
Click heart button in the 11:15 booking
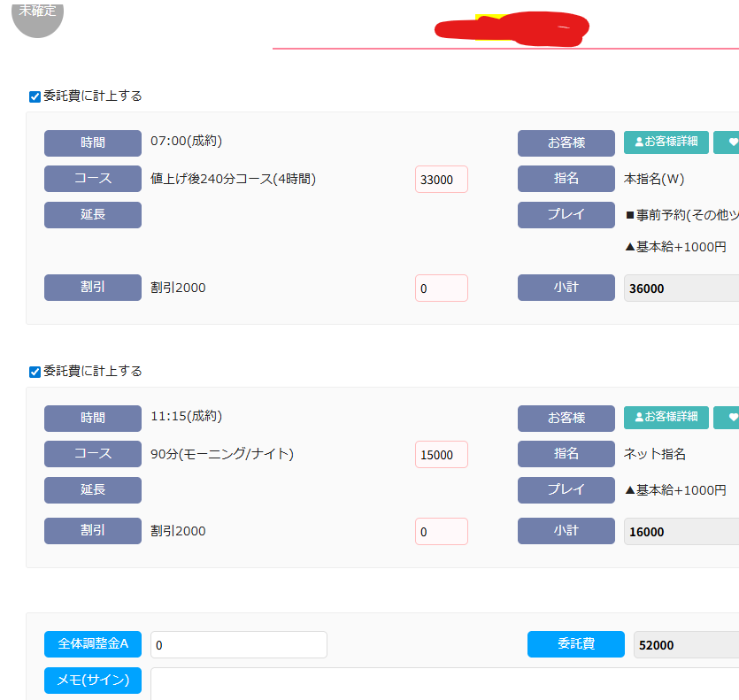click(728, 417)
